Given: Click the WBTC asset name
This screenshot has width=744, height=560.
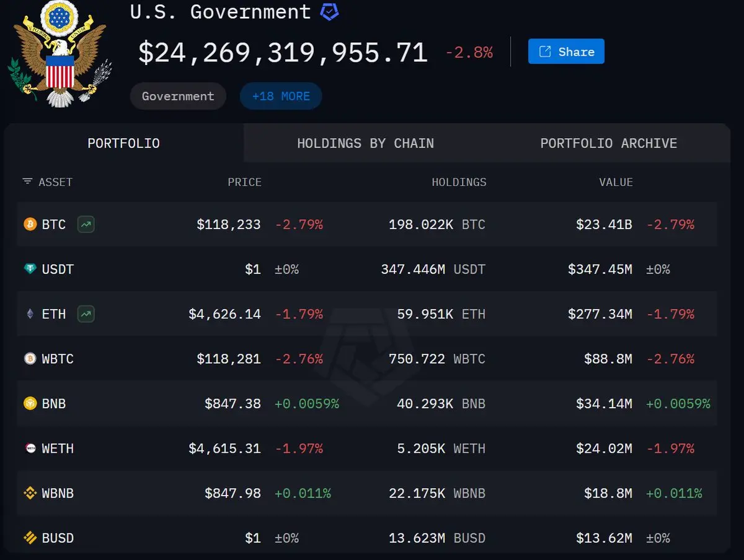Looking at the screenshot, I should [58, 359].
